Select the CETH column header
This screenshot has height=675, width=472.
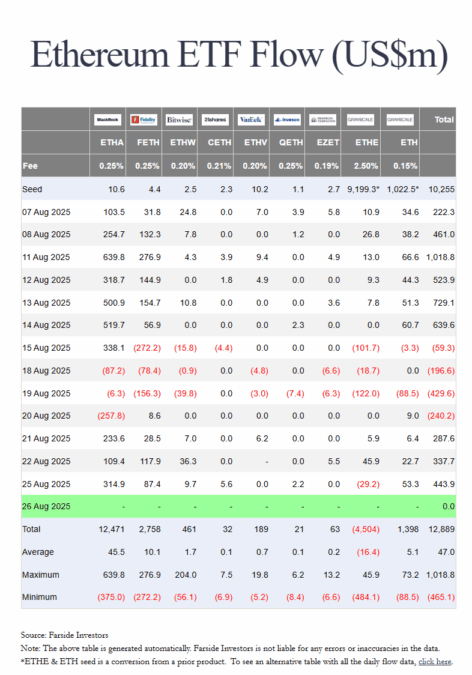point(220,142)
